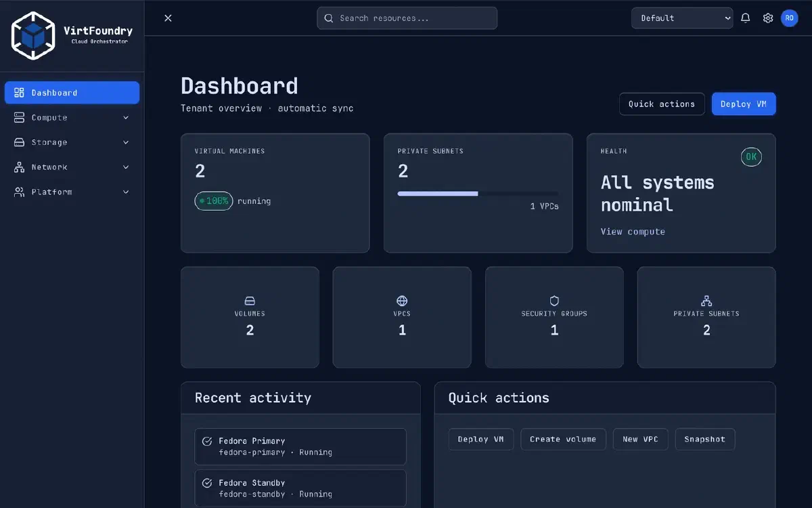Open the Fedora Standby activity row
Screen dimensions: 812x508
coord(300,488)
